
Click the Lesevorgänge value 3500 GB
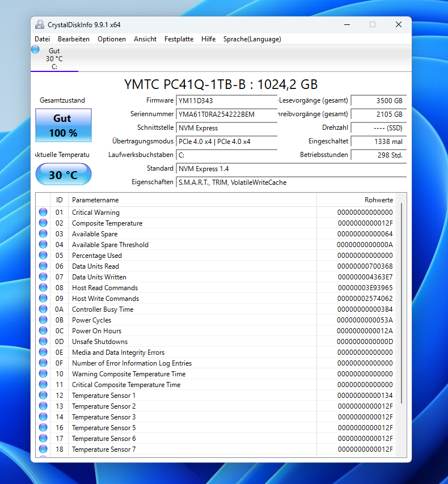(378, 101)
